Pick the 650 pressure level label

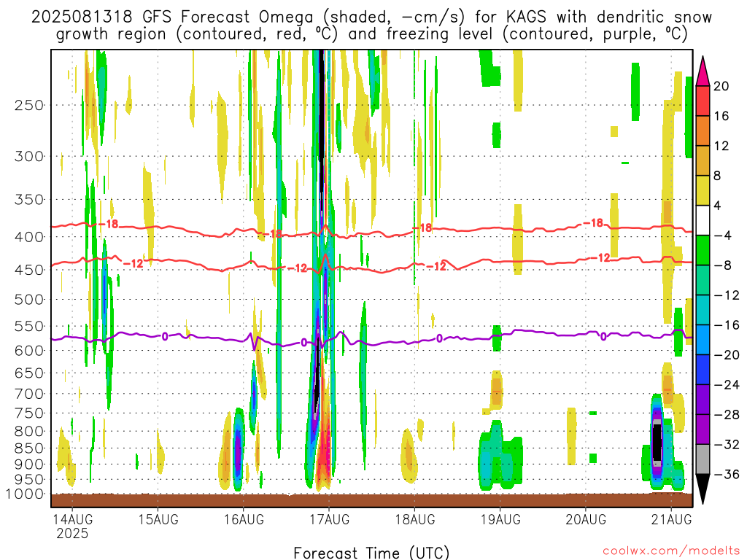29,373
